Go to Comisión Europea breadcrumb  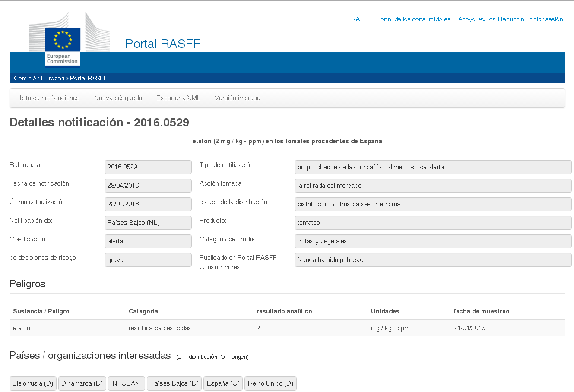coord(39,79)
